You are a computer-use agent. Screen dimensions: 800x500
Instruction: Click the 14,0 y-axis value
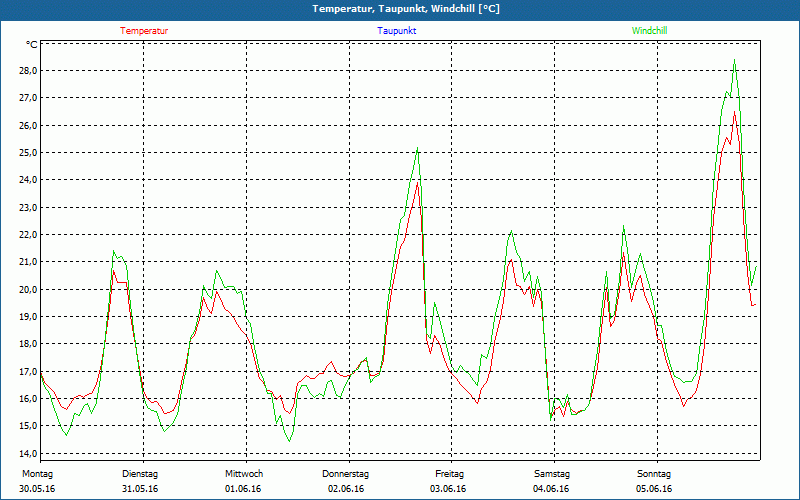coord(29,453)
